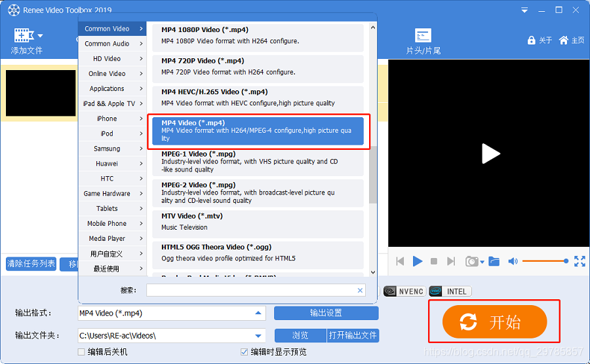Click the small play button below preview
This screenshot has width=590, height=364.
click(418, 261)
